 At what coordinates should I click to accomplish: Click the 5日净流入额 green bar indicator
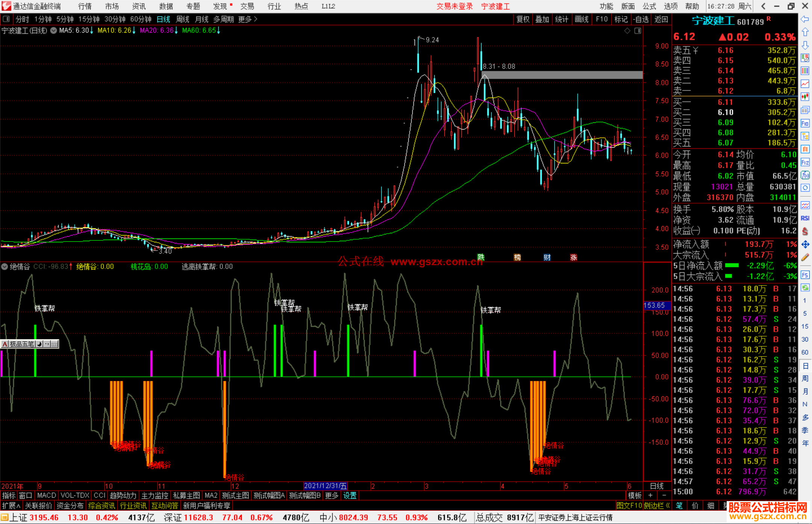click(732, 266)
